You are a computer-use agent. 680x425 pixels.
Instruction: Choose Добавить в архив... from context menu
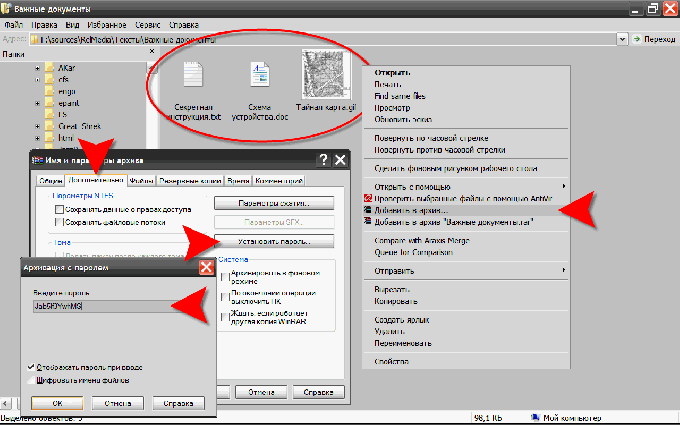(466, 210)
